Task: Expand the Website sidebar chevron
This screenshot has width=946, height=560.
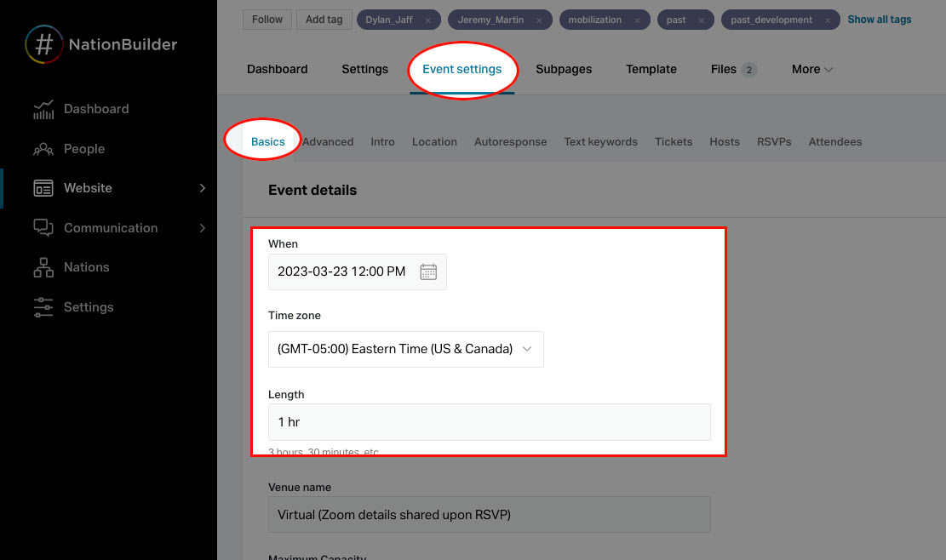Action: click(x=202, y=188)
